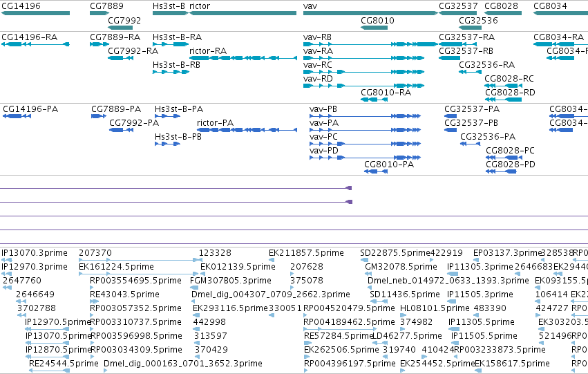Click the CG8028-RC transcript label

click(x=509, y=79)
